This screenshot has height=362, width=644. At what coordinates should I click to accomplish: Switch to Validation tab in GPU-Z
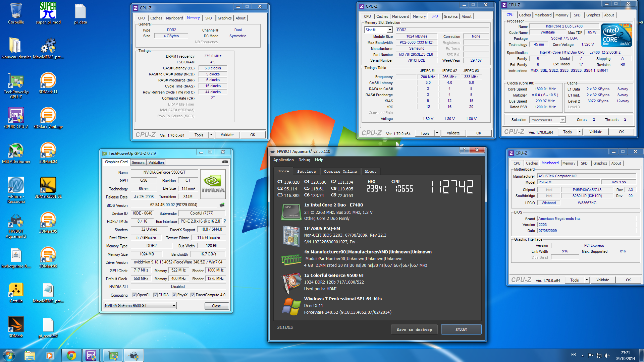pyautogui.click(x=156, y=163)
